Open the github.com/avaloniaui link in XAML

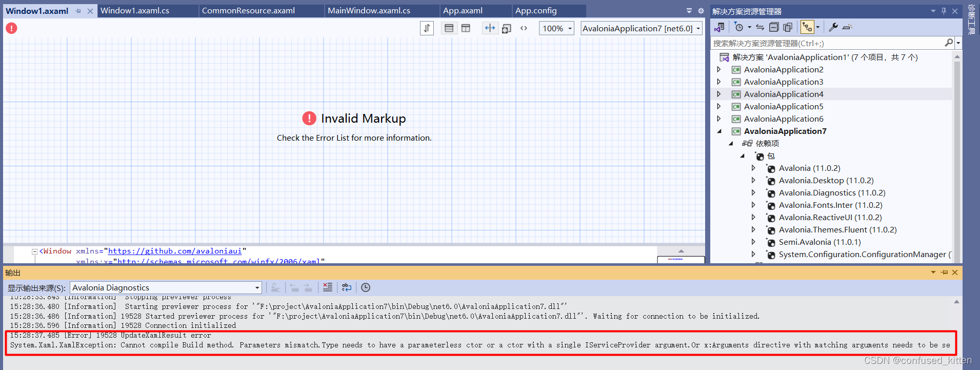click(x=175, y=251)
